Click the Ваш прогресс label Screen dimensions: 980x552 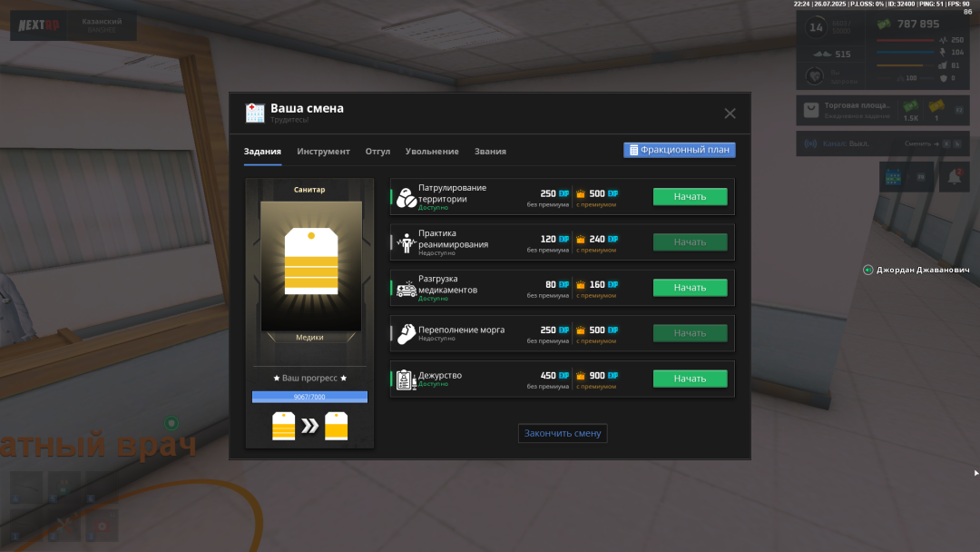point(310,379)
